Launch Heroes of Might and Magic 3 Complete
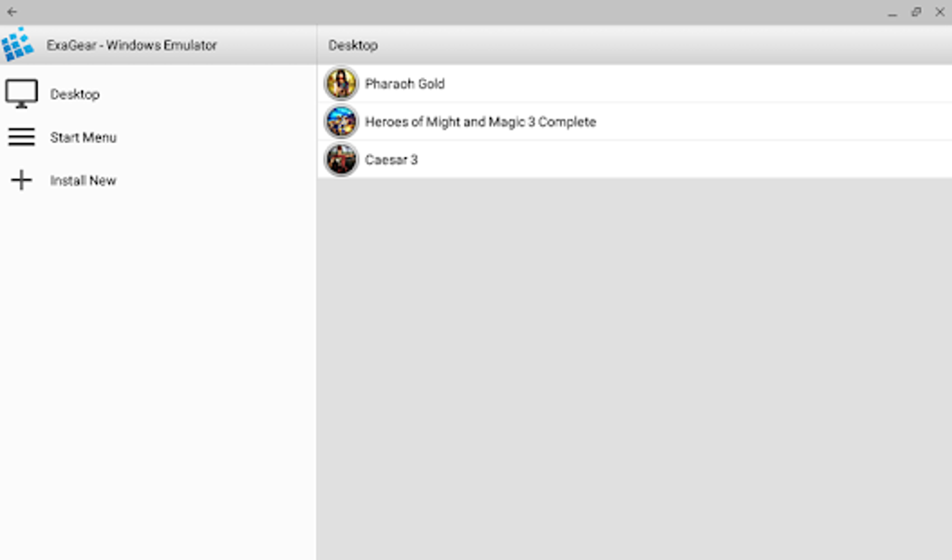The height and width of the screenshot is (560, 952). click(x=635, y=121)
